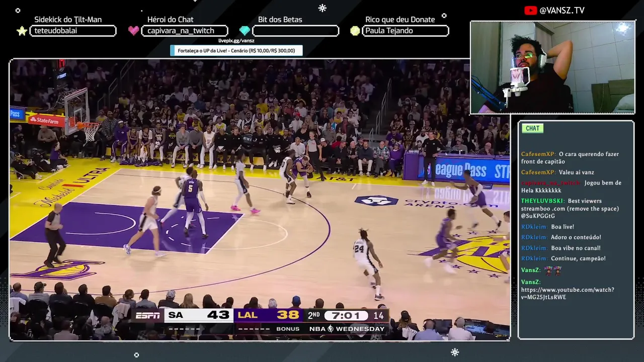Image resolution: width=644 pixels, height=362 pixels.
Task: Click the YouTube logo icon
Action: pyautogui.click(x=530, y=10)
